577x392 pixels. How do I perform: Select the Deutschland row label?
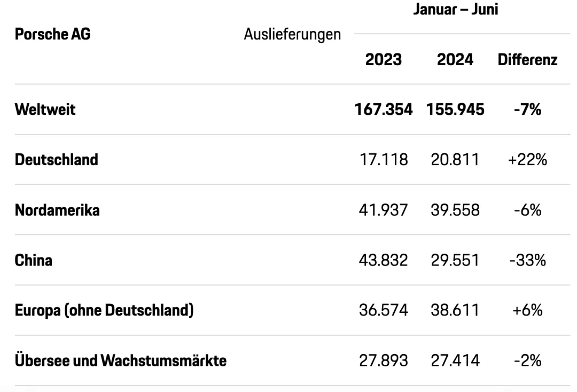point(56,159)
